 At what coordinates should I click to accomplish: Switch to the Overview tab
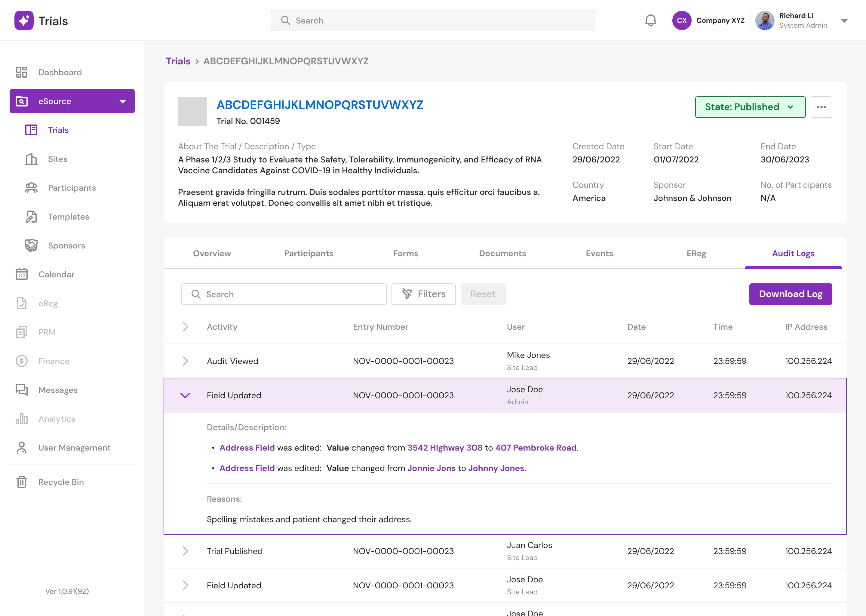(212, 253)
